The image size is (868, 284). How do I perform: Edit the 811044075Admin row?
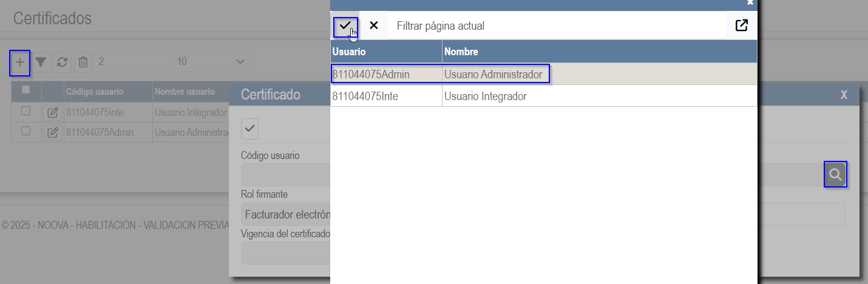[53, 132]
